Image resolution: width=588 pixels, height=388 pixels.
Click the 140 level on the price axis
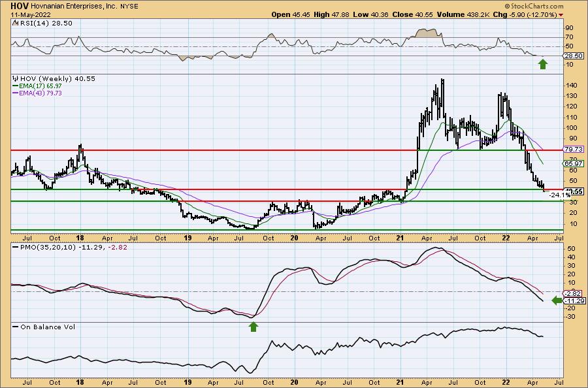click(572, 86)
